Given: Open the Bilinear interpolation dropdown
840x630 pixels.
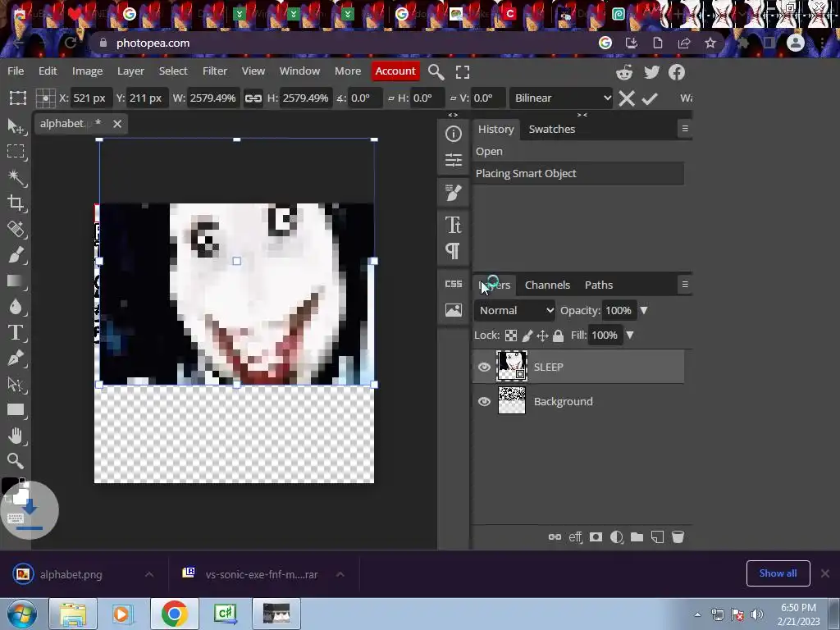Looking at the screenshot, I should click(x=561, y=98).
